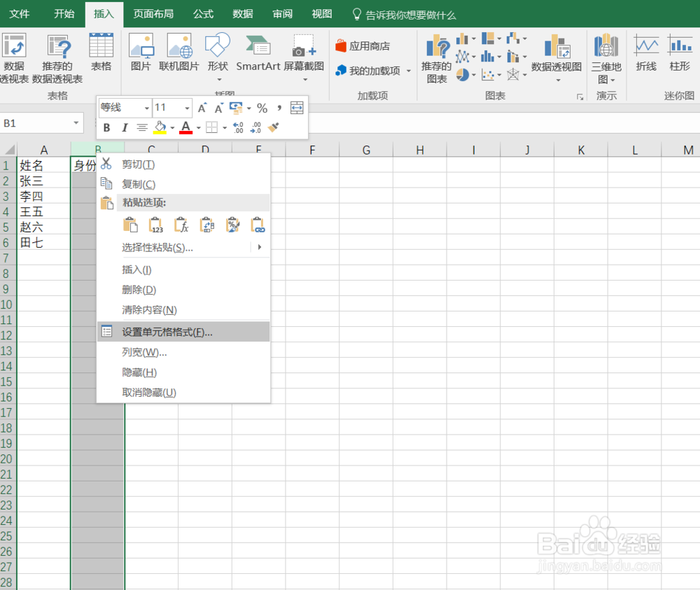Viewport: 700px width, 590px height.
Task: Select cell A2 containing 张三
Action: [x=43, y=181]
